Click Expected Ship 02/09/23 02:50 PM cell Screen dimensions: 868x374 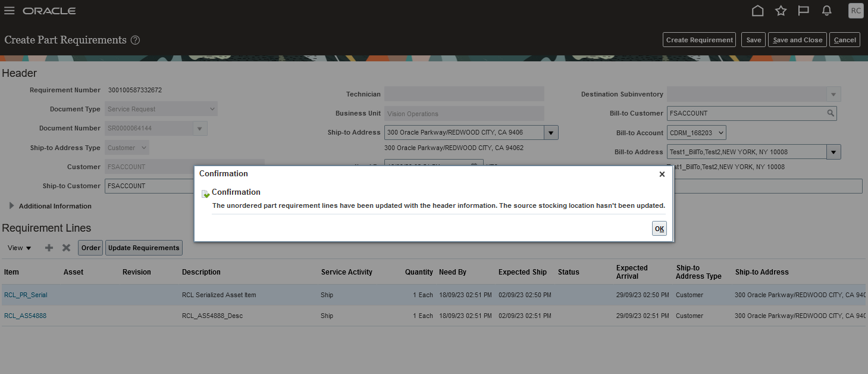(x=525, y=295)
